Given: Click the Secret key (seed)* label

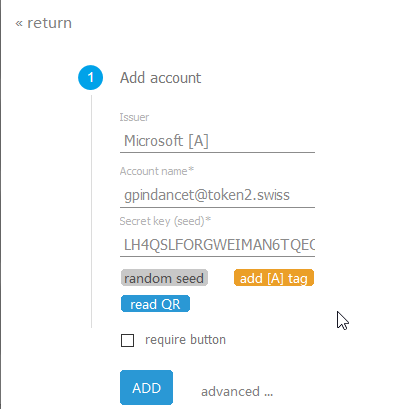Looking at the screenshot, I should pyautogui.click(x=165, y=221).
